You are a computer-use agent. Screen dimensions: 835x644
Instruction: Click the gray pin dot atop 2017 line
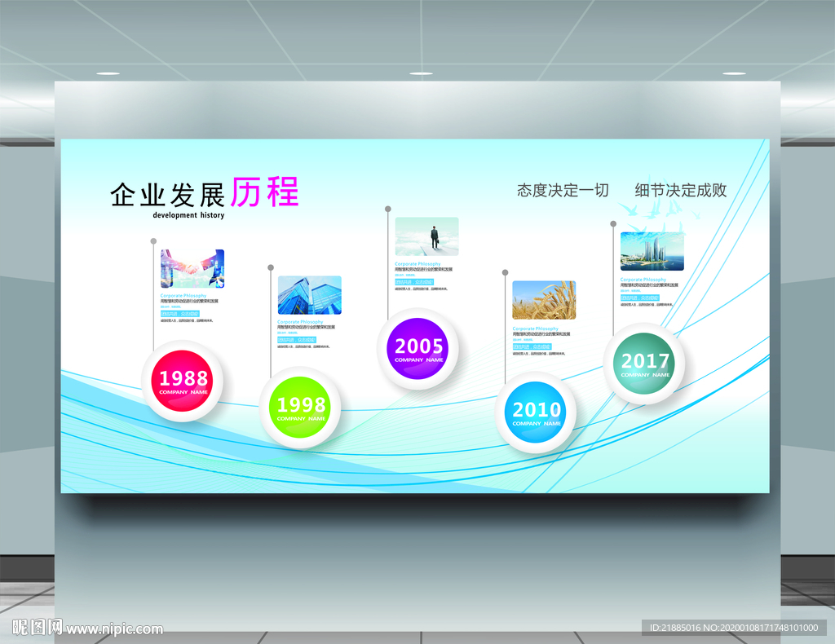[613, 223]
